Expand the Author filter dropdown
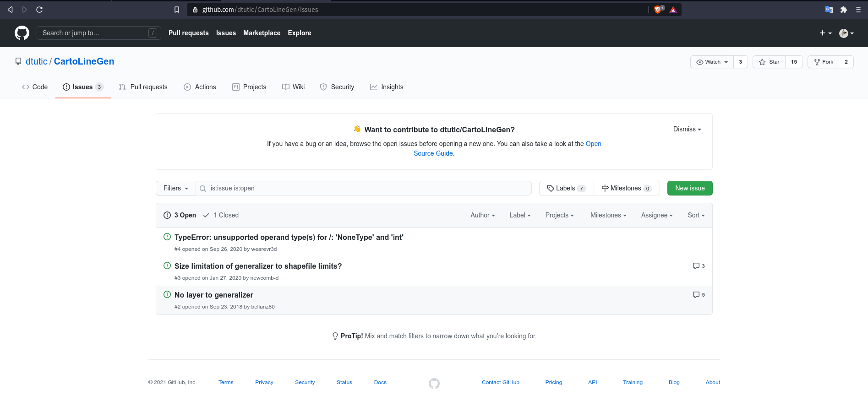 tap(482, 215)
